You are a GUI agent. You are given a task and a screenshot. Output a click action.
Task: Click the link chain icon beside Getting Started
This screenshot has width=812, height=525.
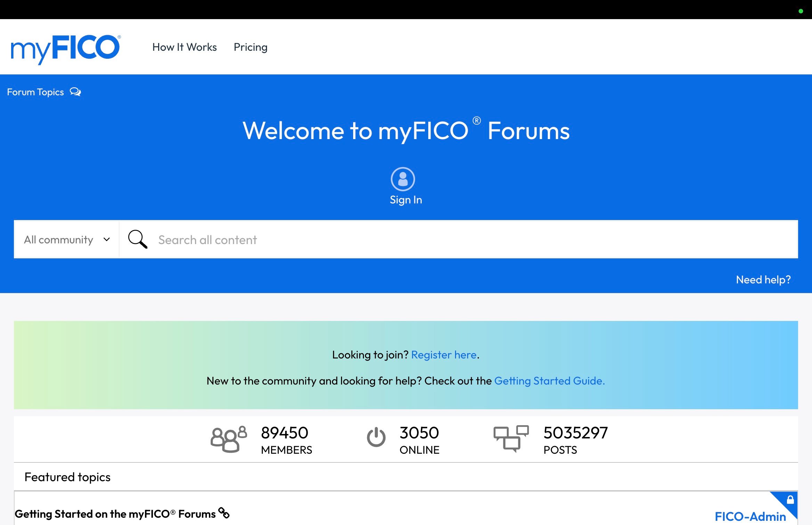224,513
